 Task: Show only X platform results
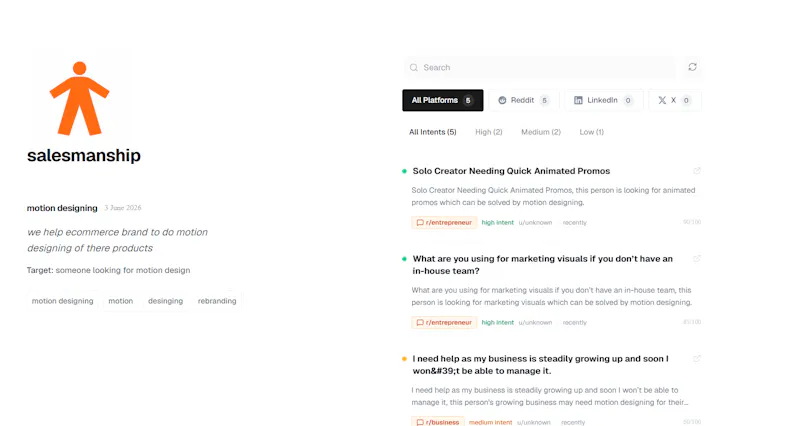click(675, 101)
